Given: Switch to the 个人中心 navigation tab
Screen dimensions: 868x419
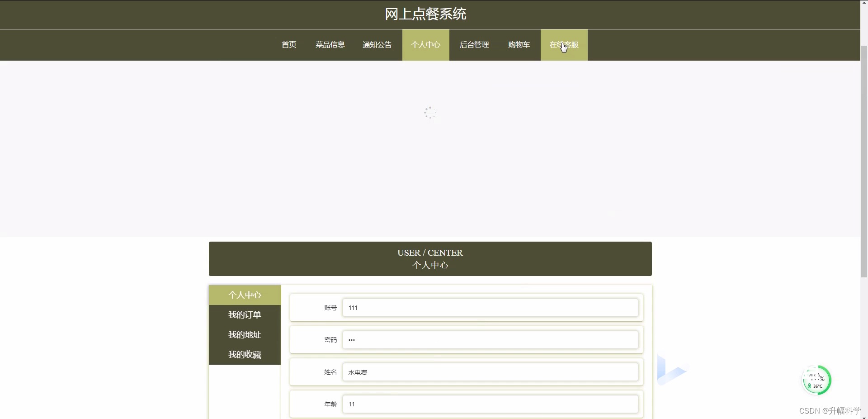Looking at the screenshot, I should (x=425, y=45).
